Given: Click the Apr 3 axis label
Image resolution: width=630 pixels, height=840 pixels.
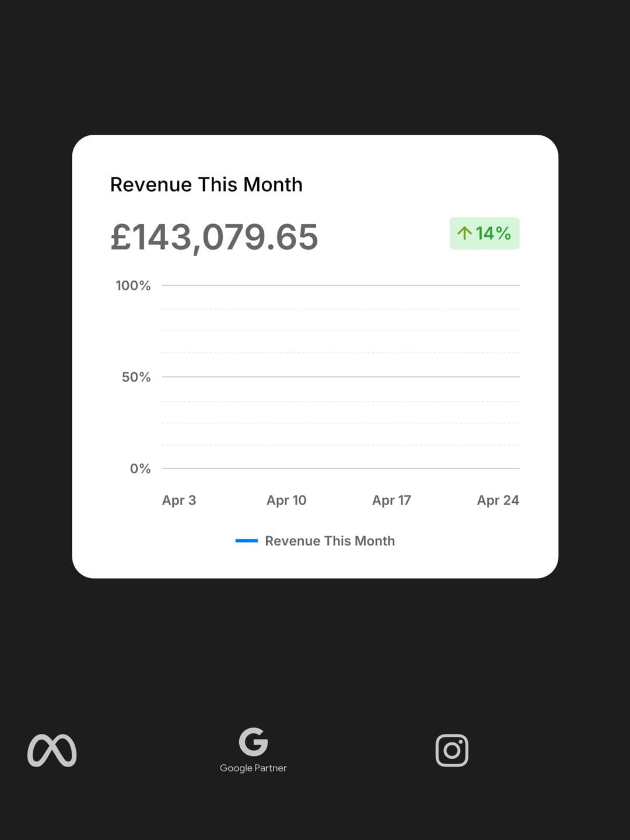Looking at the screenshot, I should coord(179,500).
